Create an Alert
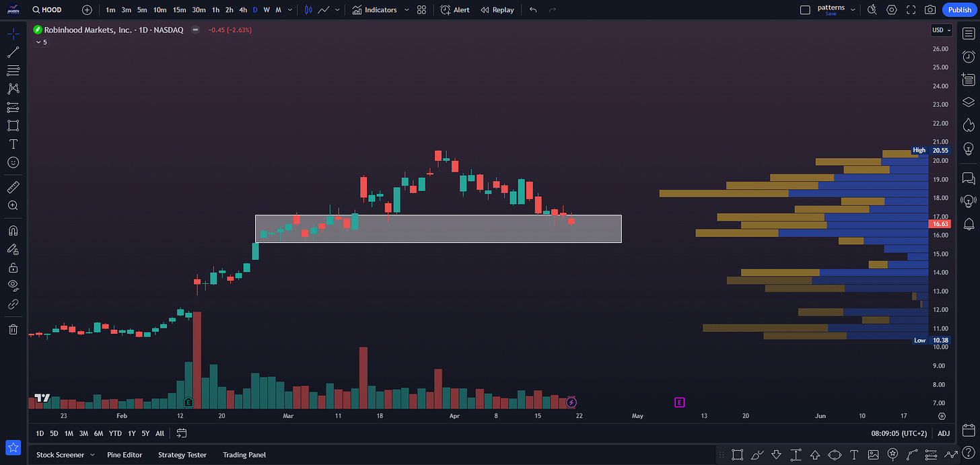 (455, 10)
